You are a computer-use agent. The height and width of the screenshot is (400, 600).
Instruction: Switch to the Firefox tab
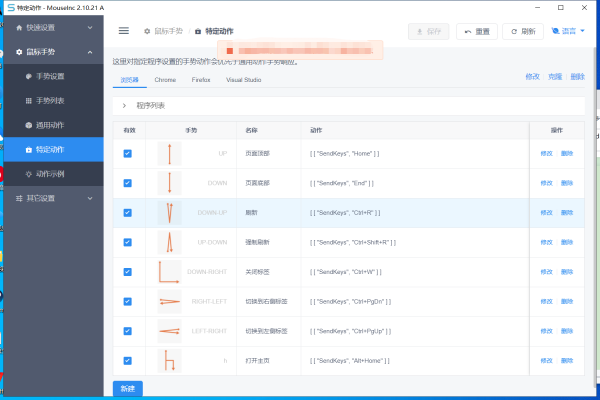pyautogui.click(x=201, y=80)
